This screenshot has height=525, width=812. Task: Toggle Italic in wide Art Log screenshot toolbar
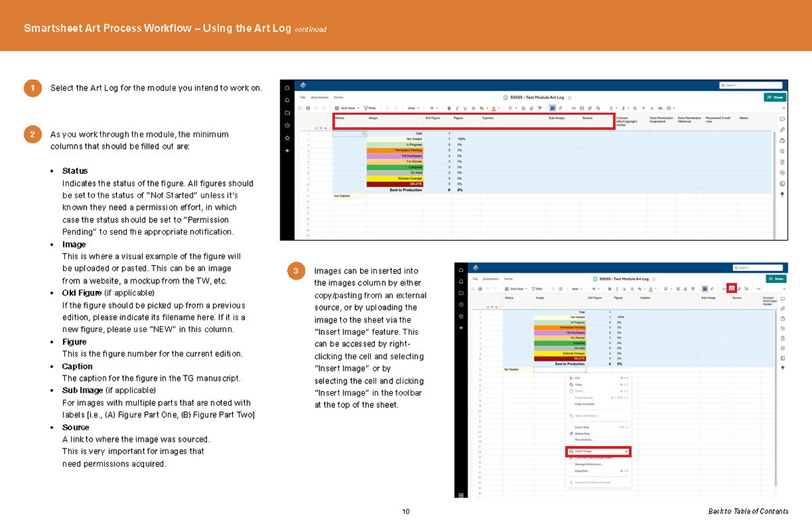click(x=457, y=108)
